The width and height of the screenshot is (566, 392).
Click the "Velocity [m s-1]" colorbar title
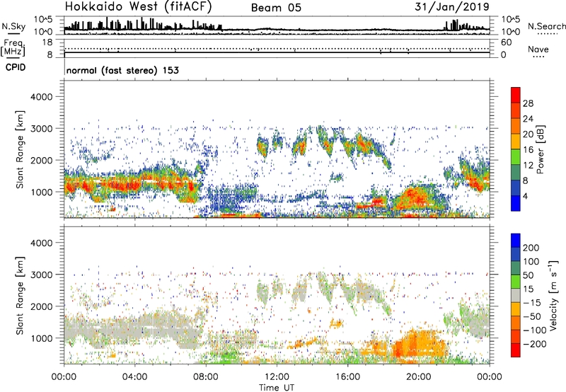click(x=553, y=295)
